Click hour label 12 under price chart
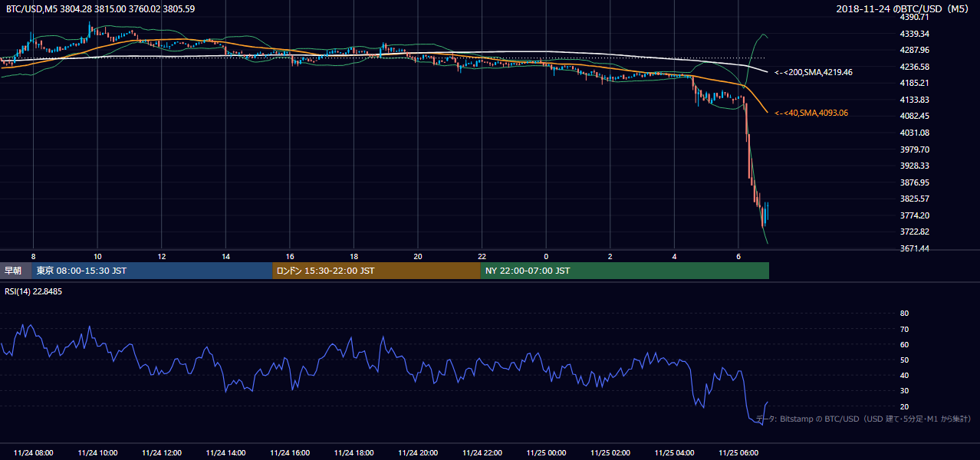This screenshot has height=460, width=980. [x=162, y=256]
